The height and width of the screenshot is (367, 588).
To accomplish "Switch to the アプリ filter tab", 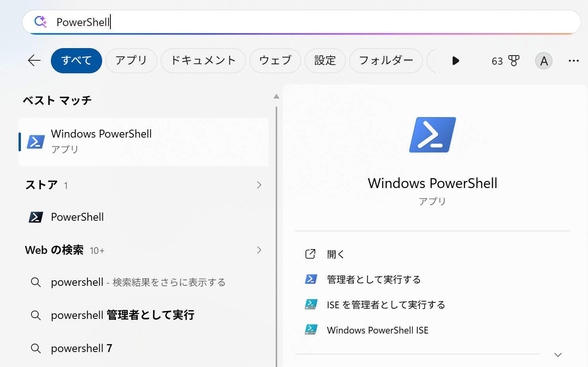I will [131, 61].
